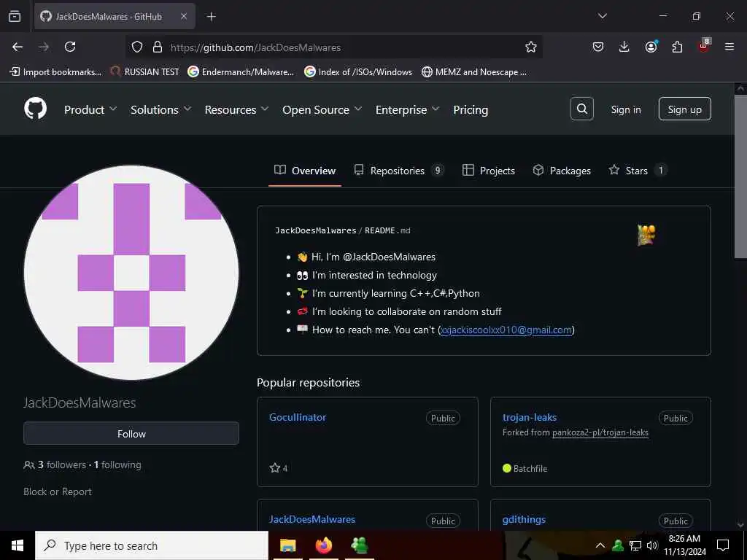Screen dimensions: 747x560
Task: Click the address bar URL field
Action: (333, 47)
